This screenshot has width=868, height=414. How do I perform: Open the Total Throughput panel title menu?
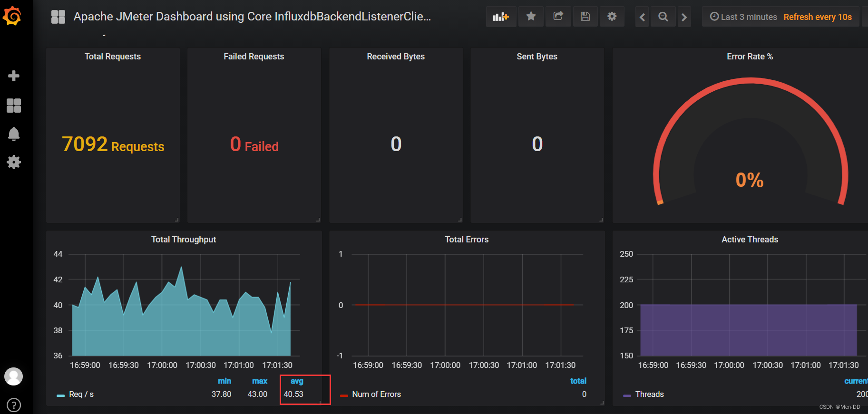click(184, 240)
